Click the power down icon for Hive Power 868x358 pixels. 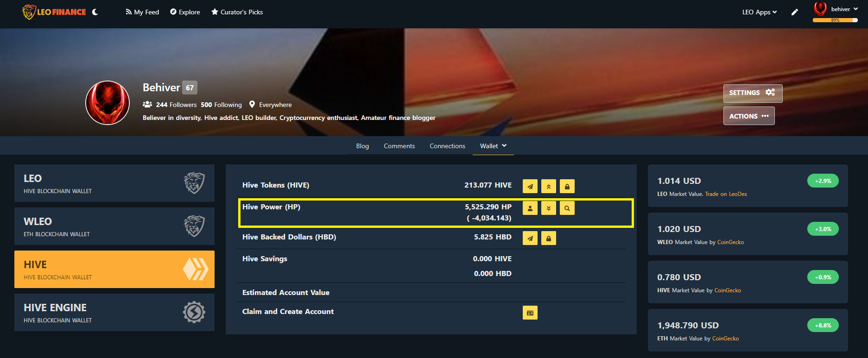point(549,208)
